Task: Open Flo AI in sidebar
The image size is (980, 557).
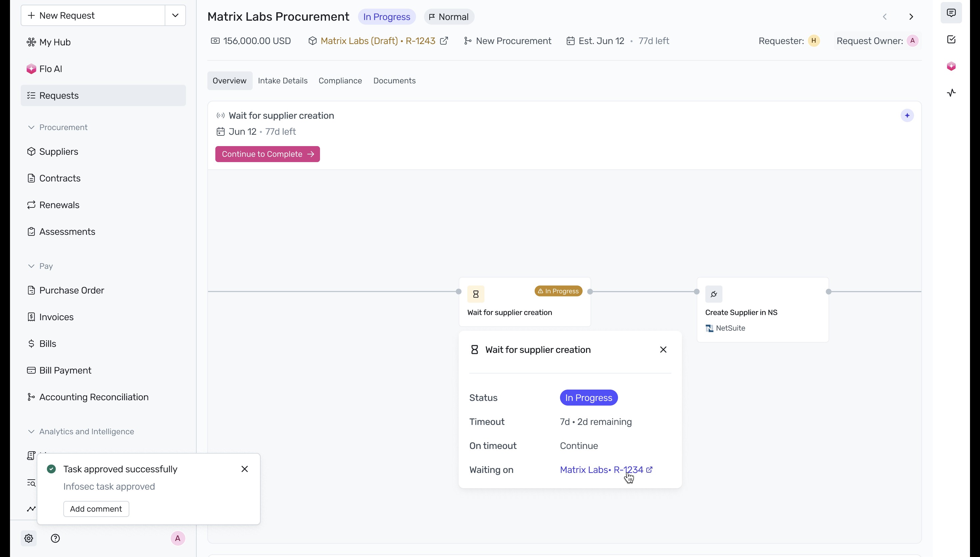Action: click(x=103, y=69)
